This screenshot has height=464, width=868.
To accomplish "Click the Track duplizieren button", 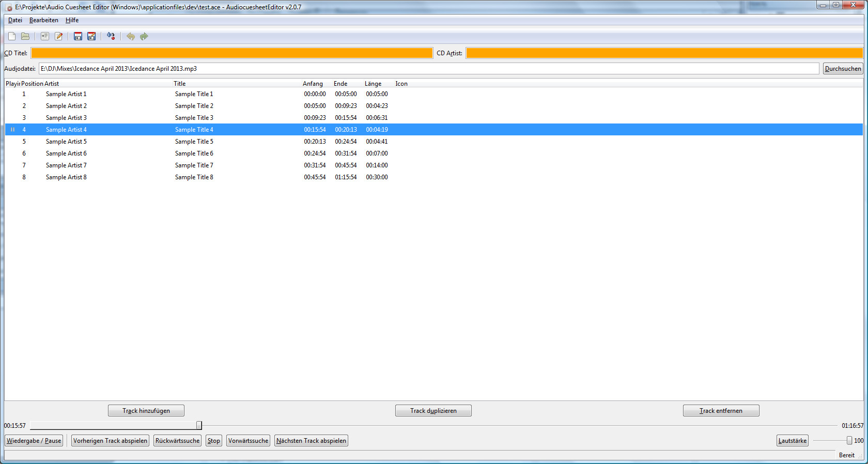I will coord(433,411).
